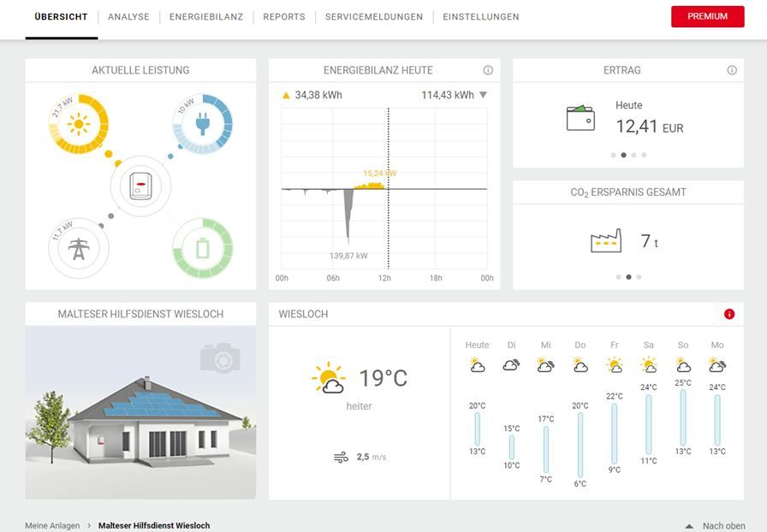Screen dimensions: 767x532
Task: Open info for Energiebilanz Heute panel
Action: tap(488, 70)
